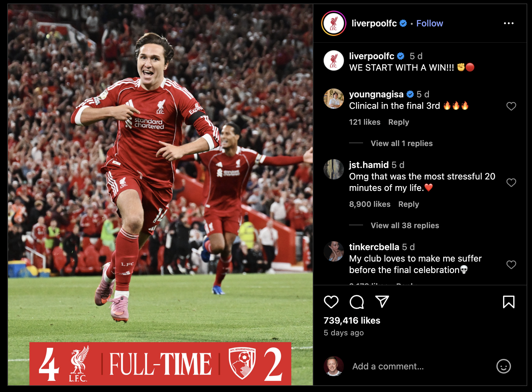Open the emoji picker in the comment box
This screenshot has height=392, width=532.
point(503,366)
